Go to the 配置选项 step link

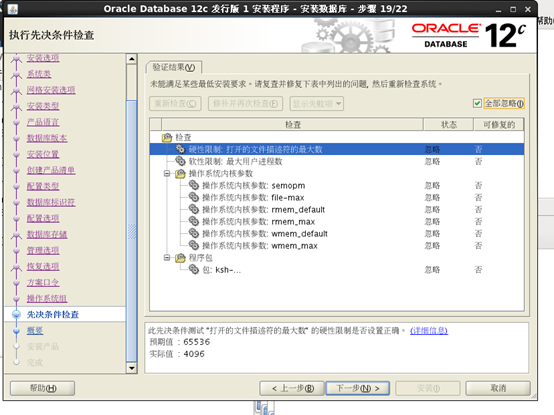[43, 218]
